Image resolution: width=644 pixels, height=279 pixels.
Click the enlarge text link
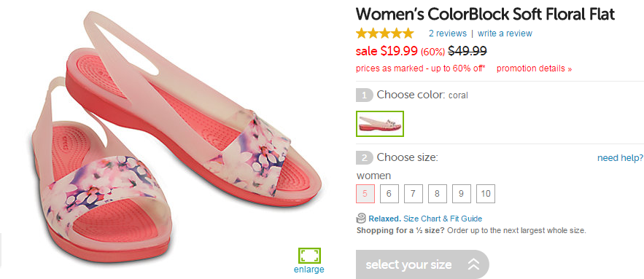click(309, 270)
